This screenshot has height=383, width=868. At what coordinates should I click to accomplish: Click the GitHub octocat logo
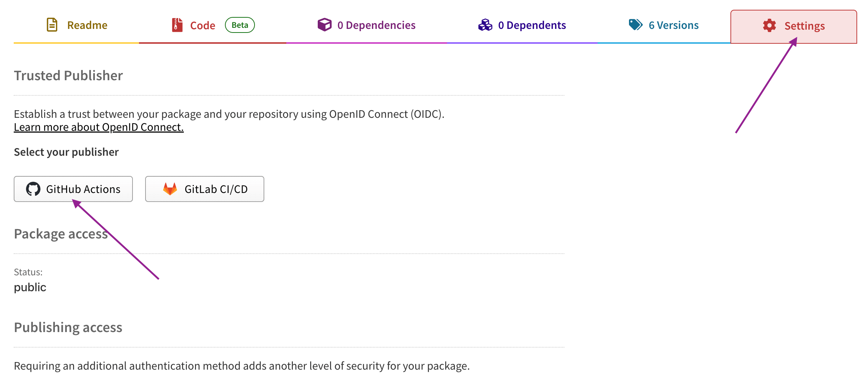pos(34,189)
